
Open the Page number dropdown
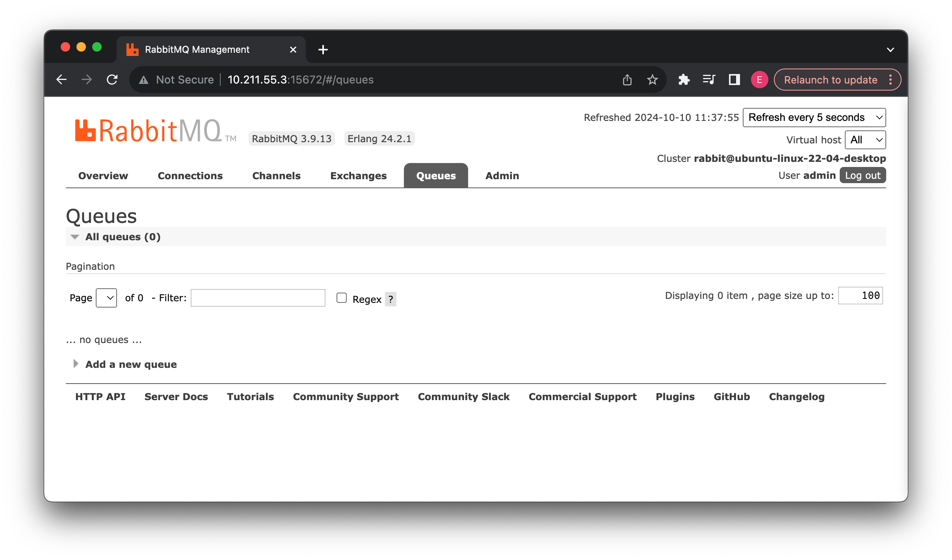[x=106, y=298]
